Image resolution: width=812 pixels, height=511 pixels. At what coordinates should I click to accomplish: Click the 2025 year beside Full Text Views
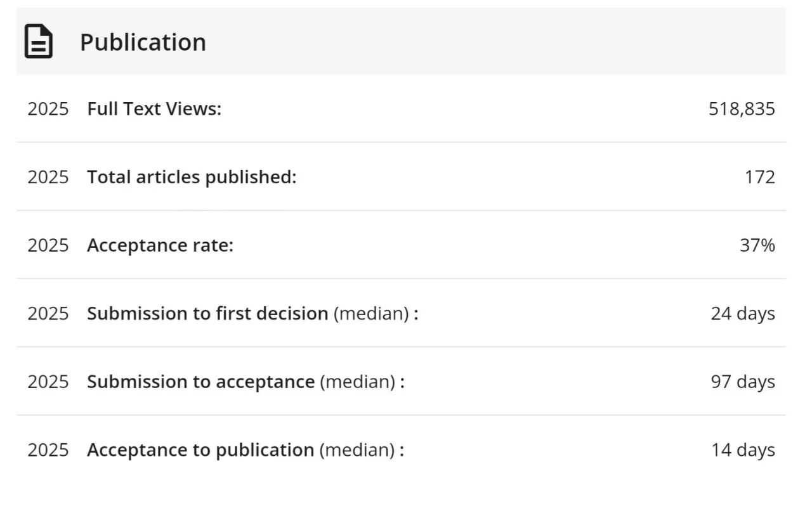48,108
